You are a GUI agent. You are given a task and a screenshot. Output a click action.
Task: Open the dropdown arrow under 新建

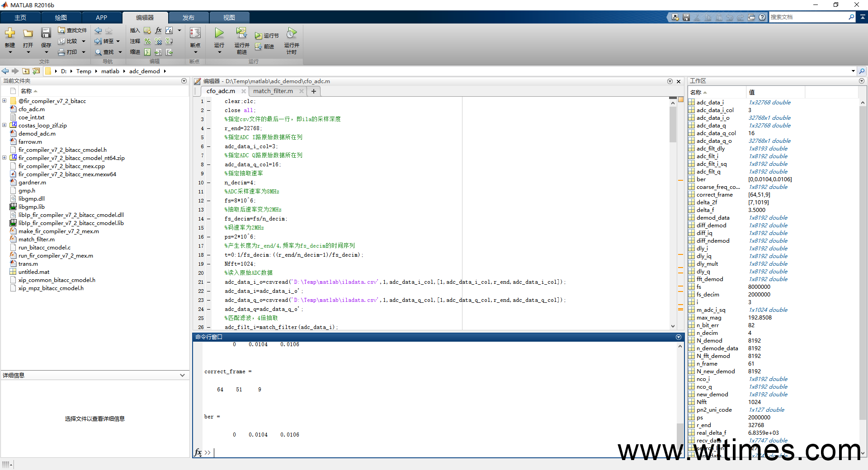click(x=10, y=52)
